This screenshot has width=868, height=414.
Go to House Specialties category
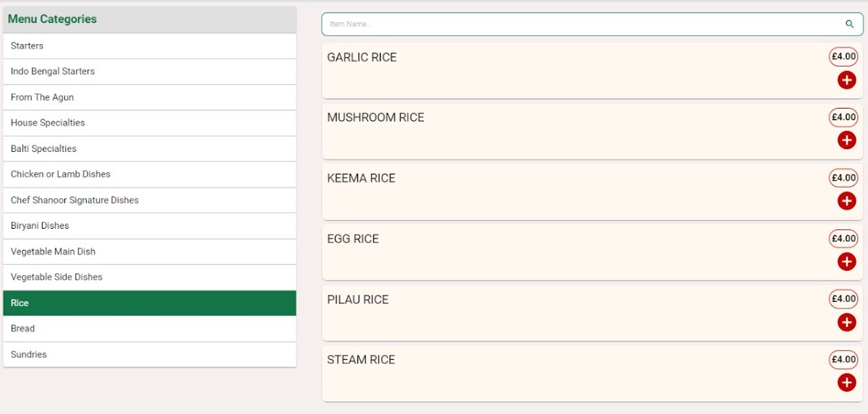(149, 123)
